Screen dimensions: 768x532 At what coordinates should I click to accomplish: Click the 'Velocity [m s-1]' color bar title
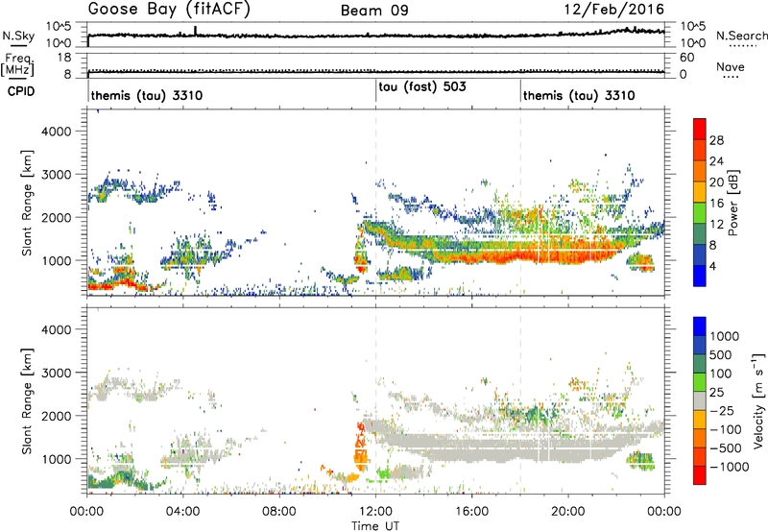coord(758,399)
